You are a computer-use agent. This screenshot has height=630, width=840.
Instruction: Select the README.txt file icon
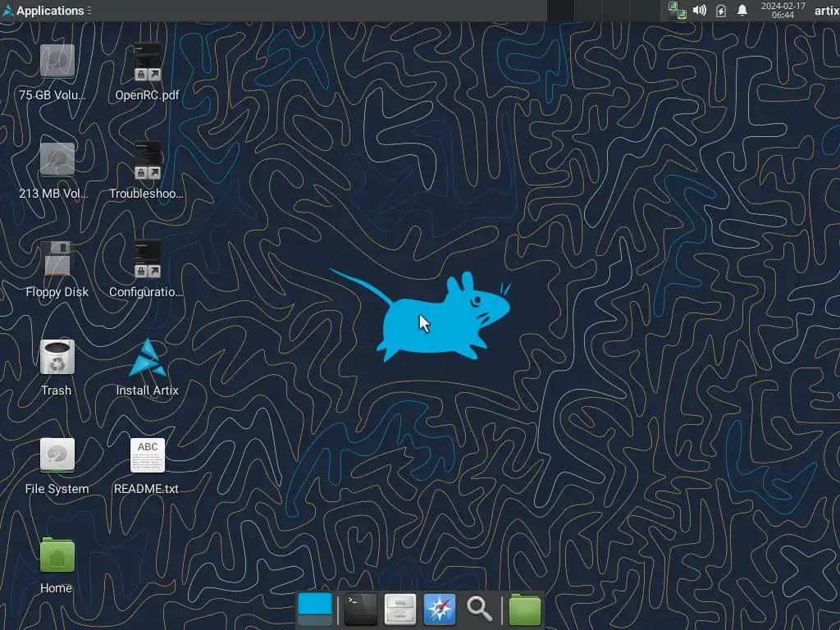(148, 454)
